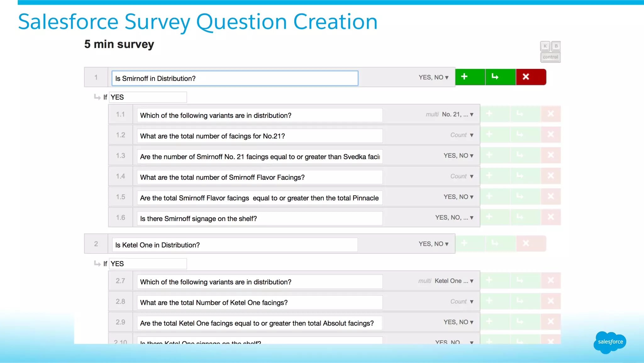Open YES, NO answer type for question 1
Viewport: 644px width, 363px height.
(x=433, y=77)
